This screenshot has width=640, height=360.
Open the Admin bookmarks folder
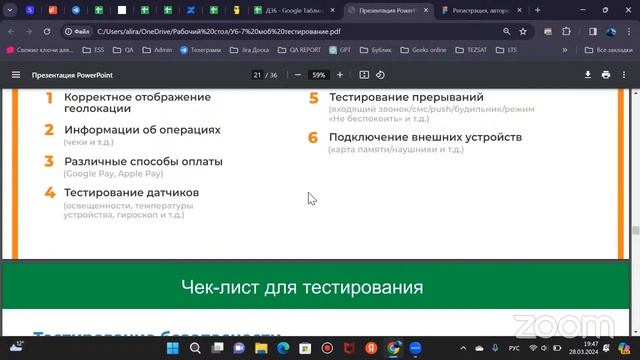pyautogui.click(x=157, y=50)
